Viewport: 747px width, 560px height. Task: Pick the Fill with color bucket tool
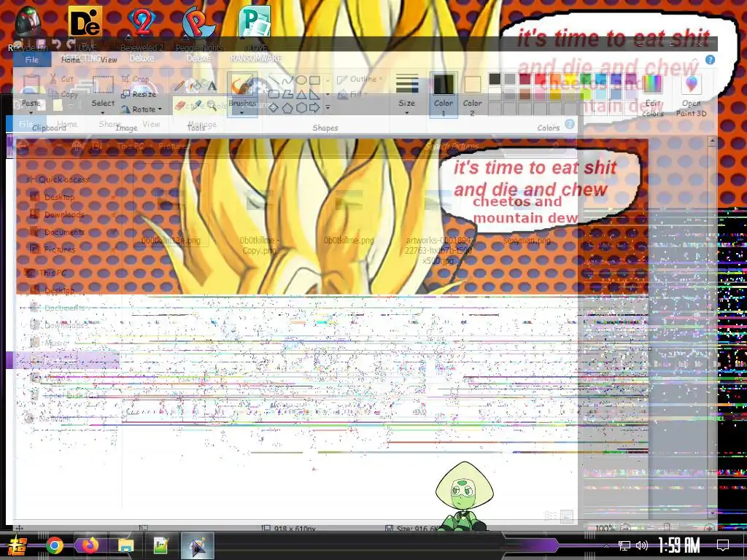click(194, 86)
